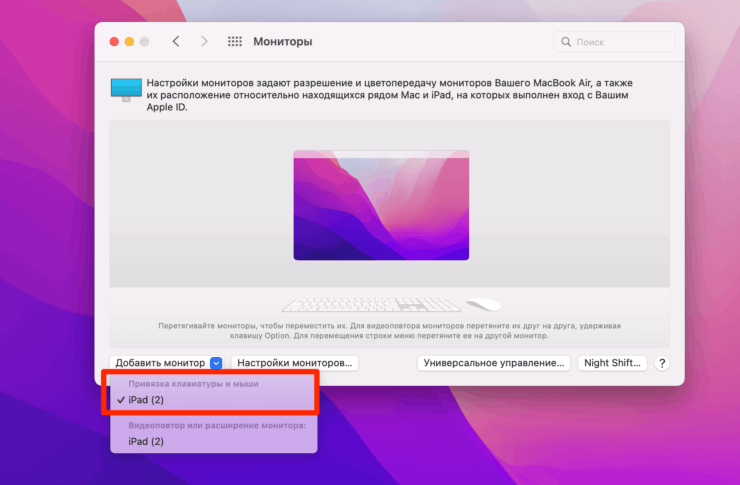Open Night Shift settings

pyautogui.click(x=612, y=363)
